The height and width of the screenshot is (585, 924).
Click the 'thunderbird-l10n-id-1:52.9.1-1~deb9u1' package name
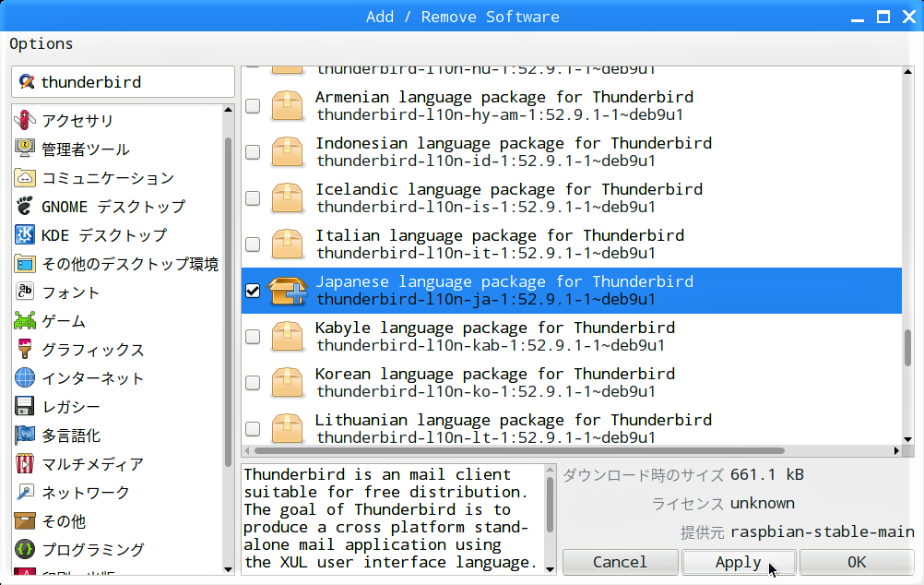(486, 161)
